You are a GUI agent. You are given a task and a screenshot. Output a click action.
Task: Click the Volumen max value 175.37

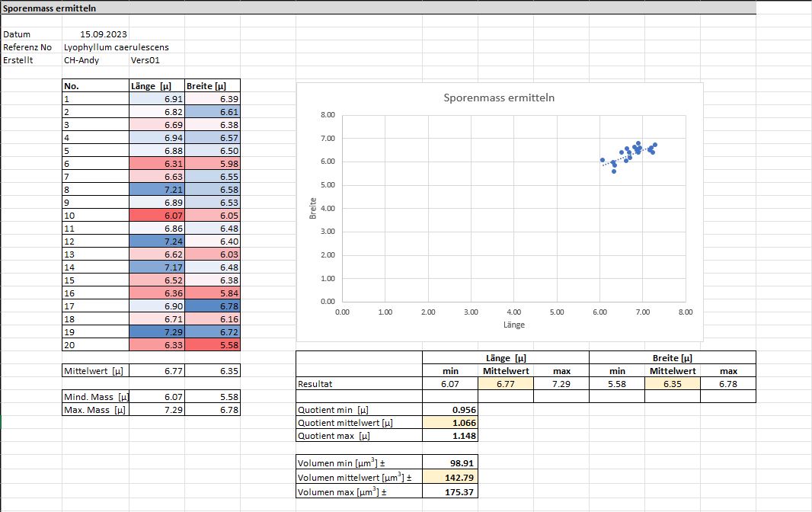(x=450, y=491)
